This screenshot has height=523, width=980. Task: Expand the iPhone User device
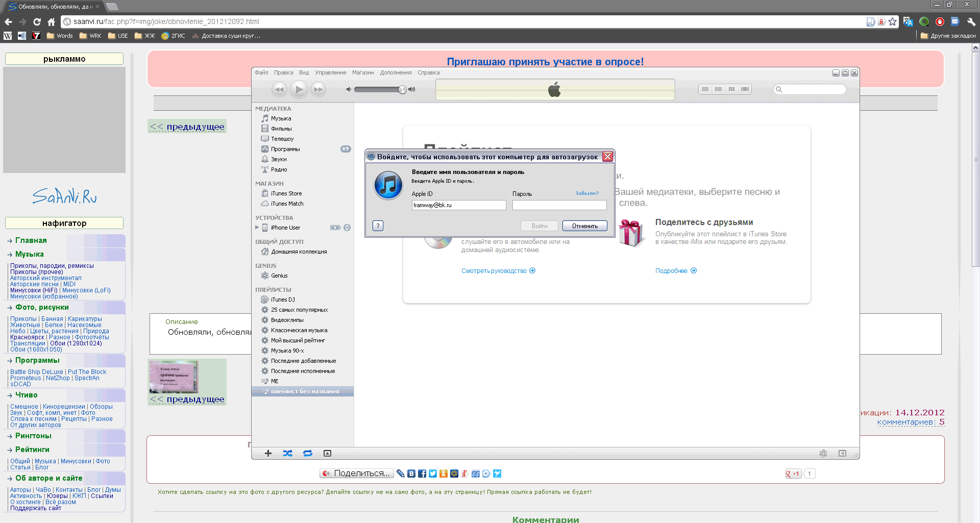[257, 228]
